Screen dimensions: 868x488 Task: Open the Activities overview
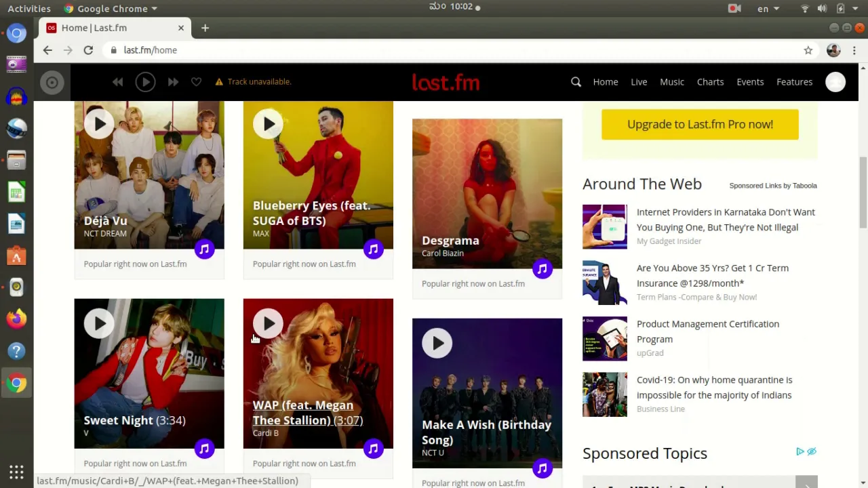coord(29,8)
